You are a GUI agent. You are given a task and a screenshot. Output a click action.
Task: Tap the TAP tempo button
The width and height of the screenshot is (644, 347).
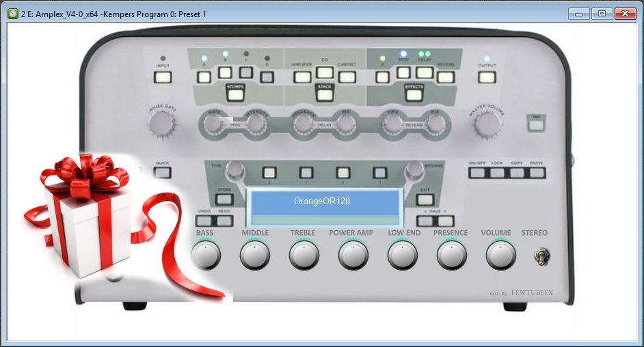[536, 125]
